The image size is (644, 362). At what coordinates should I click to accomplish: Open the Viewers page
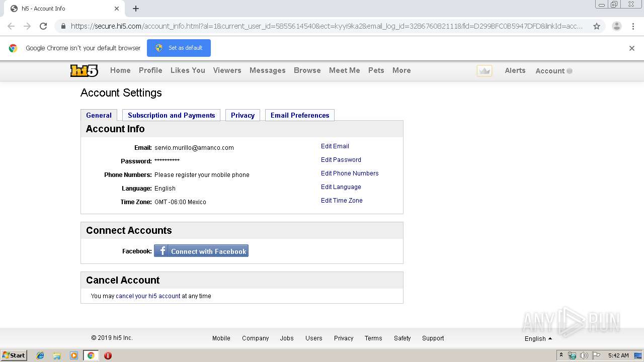click(227, 70)
